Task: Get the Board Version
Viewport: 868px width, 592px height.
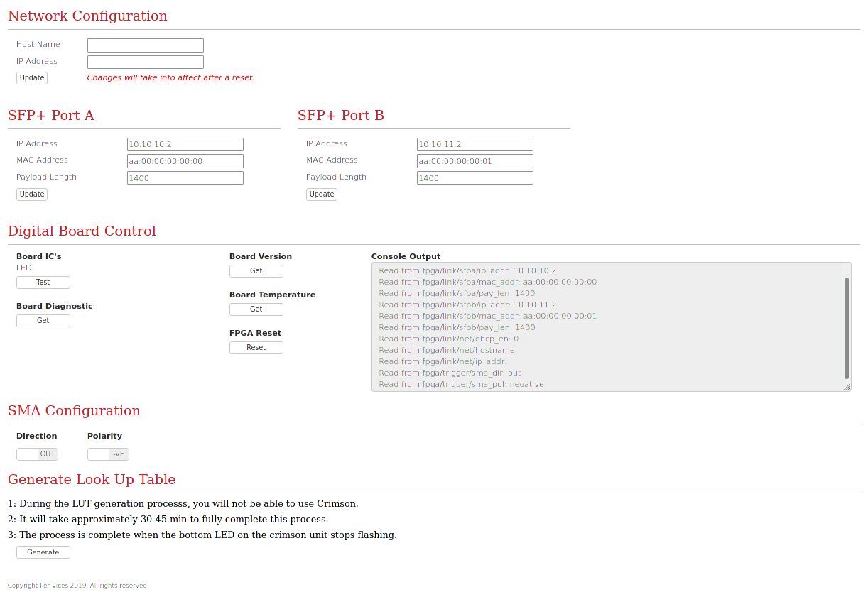Action: 256,271
